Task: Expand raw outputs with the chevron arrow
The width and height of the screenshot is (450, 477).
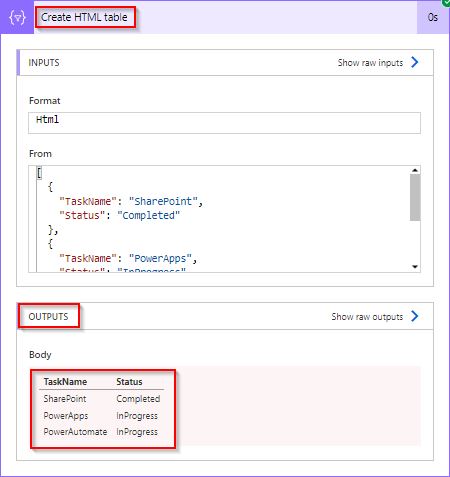Action: click(414, 316)
